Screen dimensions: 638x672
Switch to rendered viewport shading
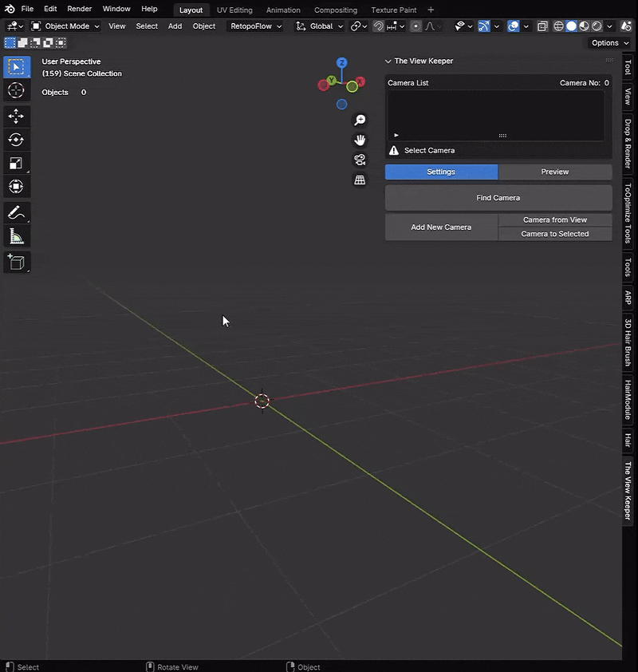coord(597,26)
